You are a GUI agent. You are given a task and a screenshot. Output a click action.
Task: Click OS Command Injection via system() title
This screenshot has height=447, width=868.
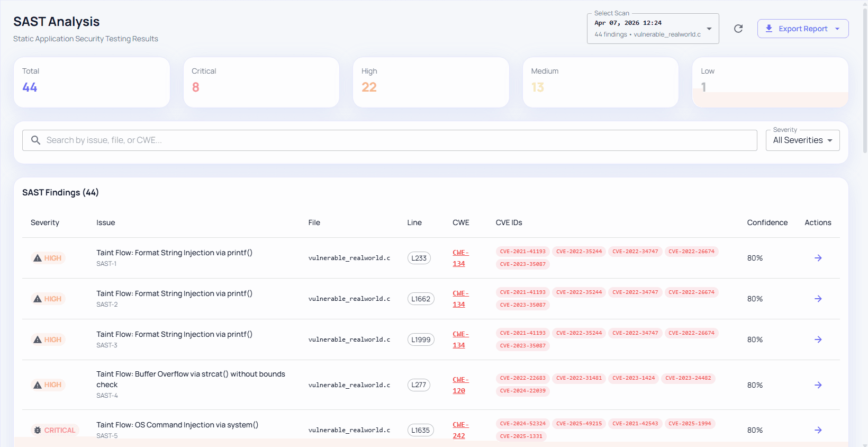coord(177,425)
